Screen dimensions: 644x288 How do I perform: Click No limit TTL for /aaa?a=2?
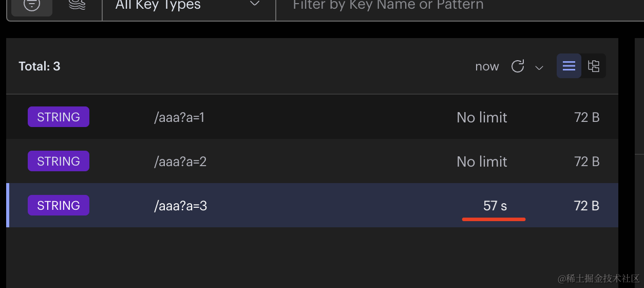click(482, 161)
